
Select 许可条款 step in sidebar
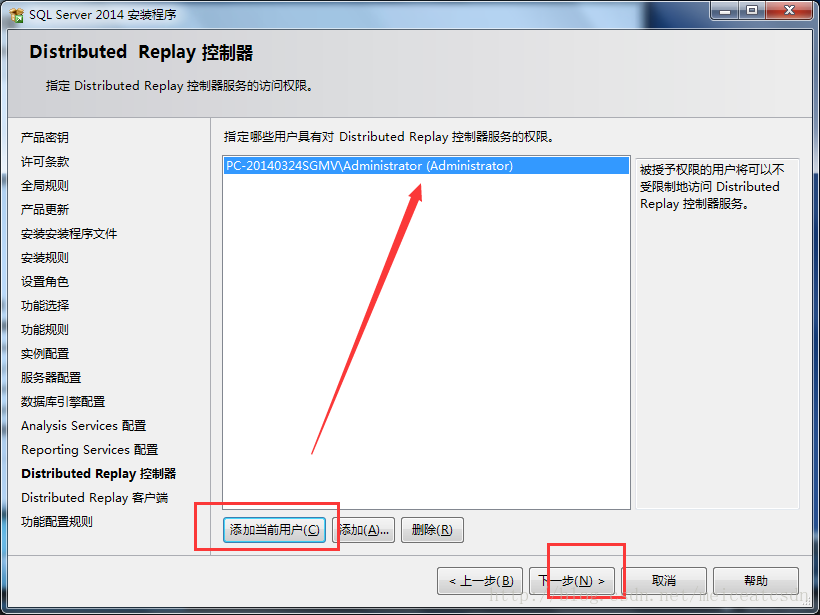[x=44, y=162]
